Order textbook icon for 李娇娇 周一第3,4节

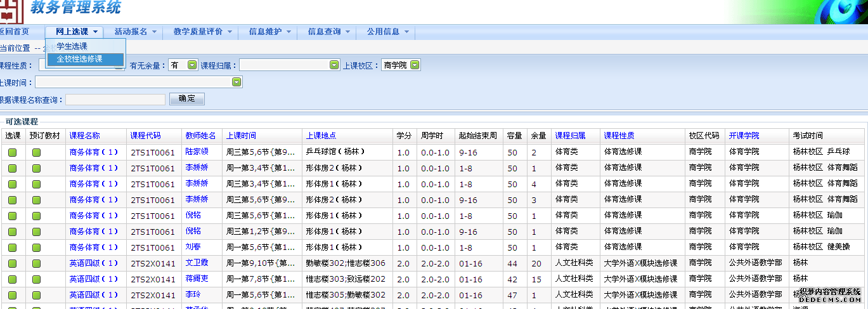(x=37, y=168)
